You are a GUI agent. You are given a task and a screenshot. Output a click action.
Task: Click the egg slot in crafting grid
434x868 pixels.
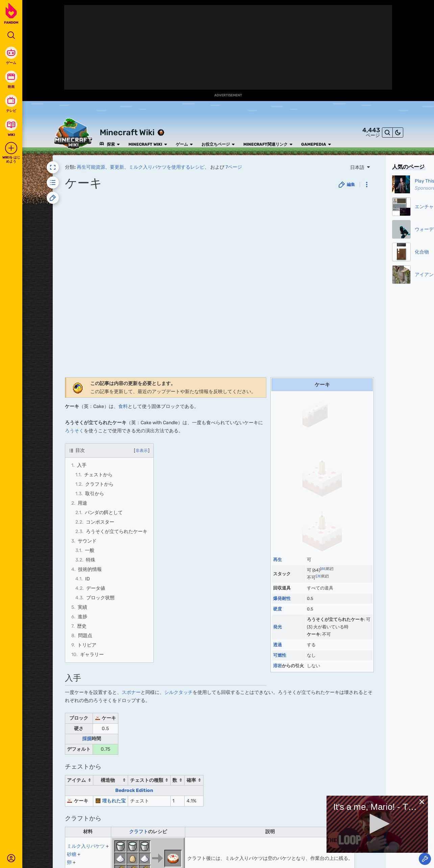click(132, 858)
